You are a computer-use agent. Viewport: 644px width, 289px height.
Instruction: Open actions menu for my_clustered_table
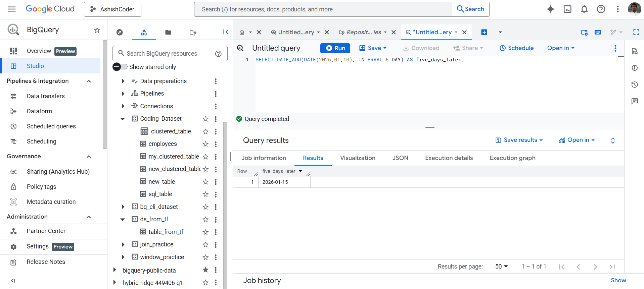click(x=216, y=157)
